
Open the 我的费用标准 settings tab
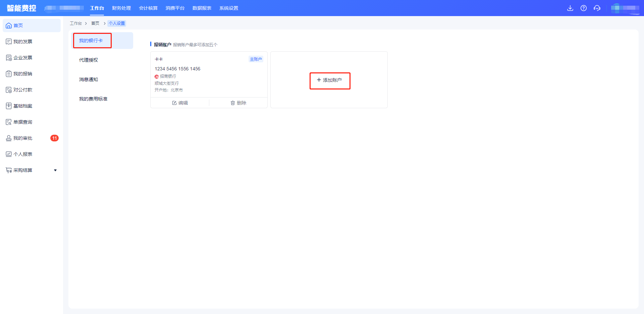tap(93, 99)
